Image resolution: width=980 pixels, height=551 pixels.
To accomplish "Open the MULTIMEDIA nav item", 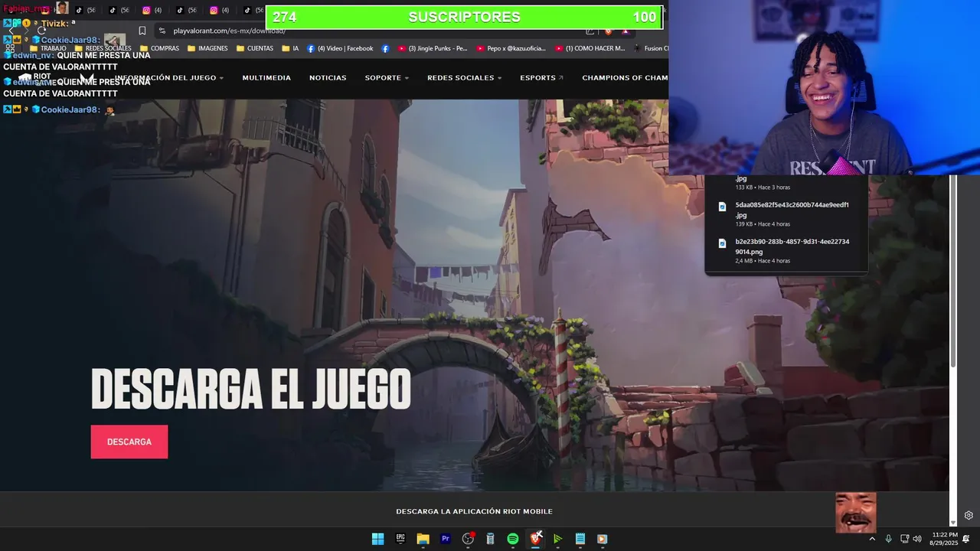I will (266, 78).
